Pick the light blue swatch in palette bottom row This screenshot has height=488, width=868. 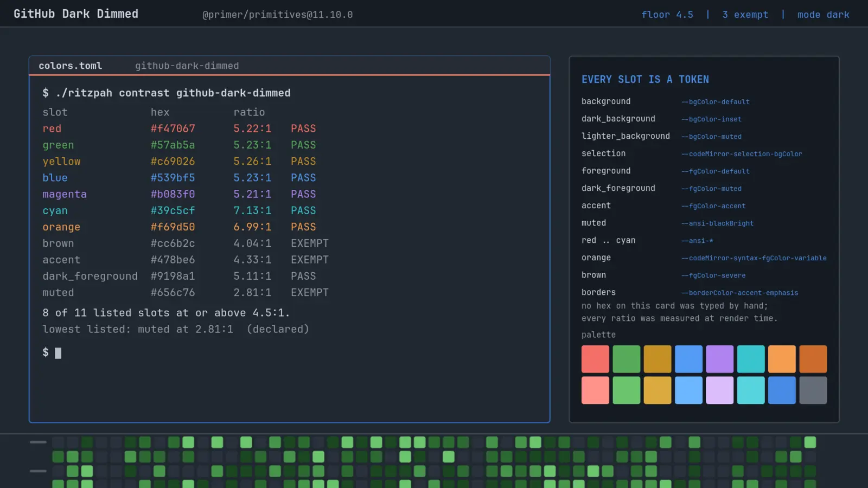click(688, 390)
